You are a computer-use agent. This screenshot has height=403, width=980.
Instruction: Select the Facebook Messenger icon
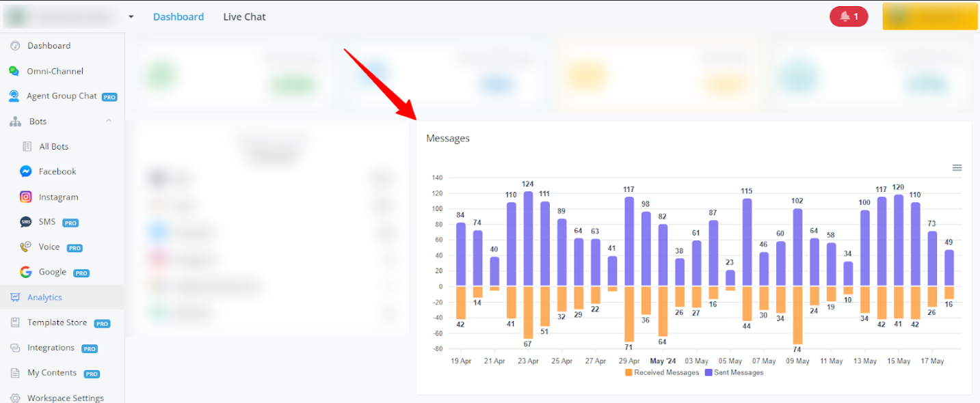click(26, 171)
